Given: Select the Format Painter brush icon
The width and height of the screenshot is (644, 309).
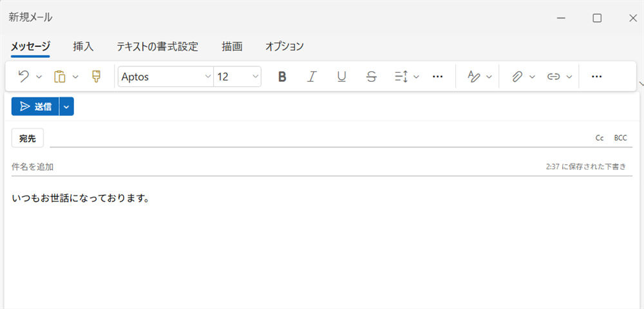Looking at the screenshot, I should point(97,77).
